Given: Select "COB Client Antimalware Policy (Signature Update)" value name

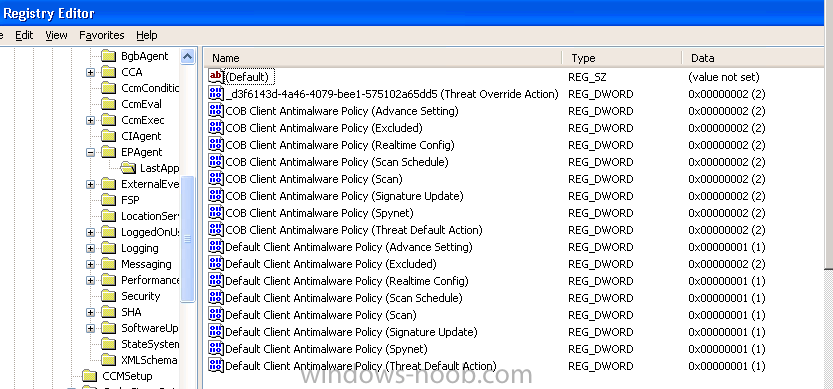Looking at the screenshot, I should click(344, 196).
